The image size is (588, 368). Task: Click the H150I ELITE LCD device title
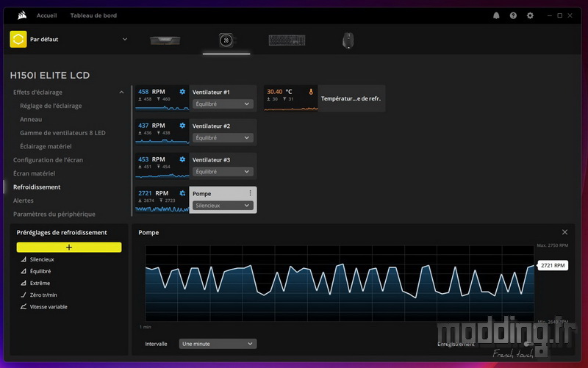[x=50, y=76]
